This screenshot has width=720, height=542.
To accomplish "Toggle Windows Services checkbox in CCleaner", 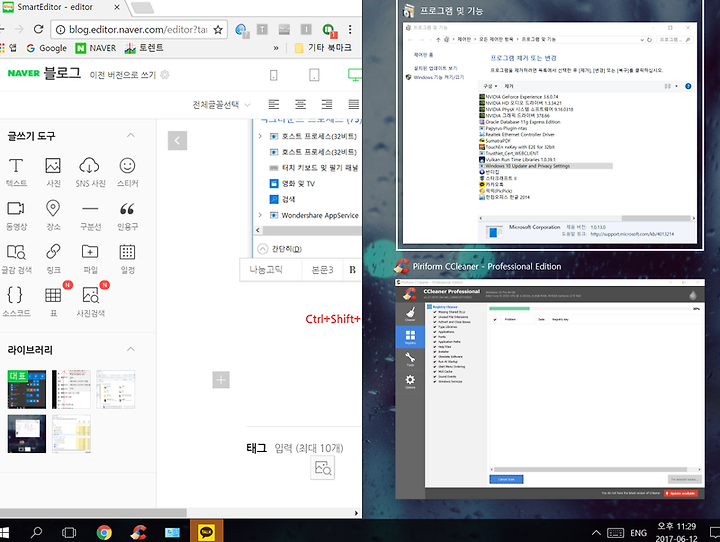I will click(x=435, y=381).
